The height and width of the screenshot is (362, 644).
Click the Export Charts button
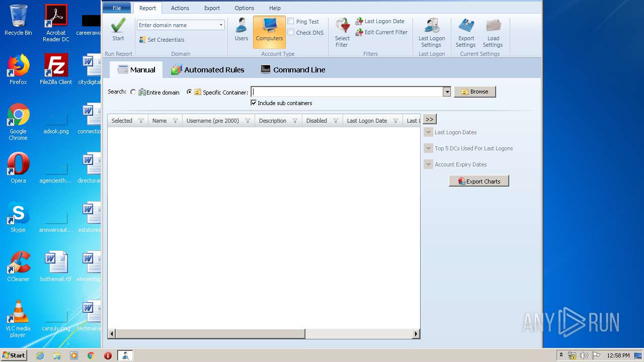click(479, 181)
